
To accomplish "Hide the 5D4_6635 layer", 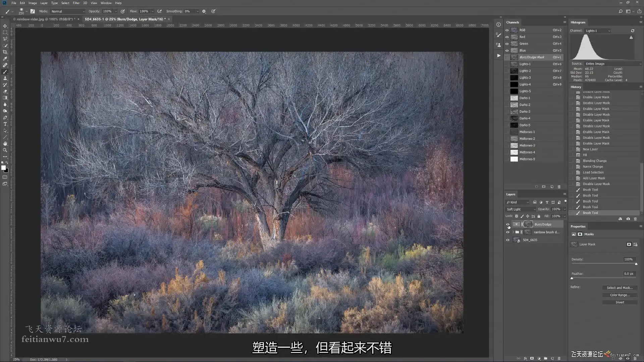I will coord(507,240).
